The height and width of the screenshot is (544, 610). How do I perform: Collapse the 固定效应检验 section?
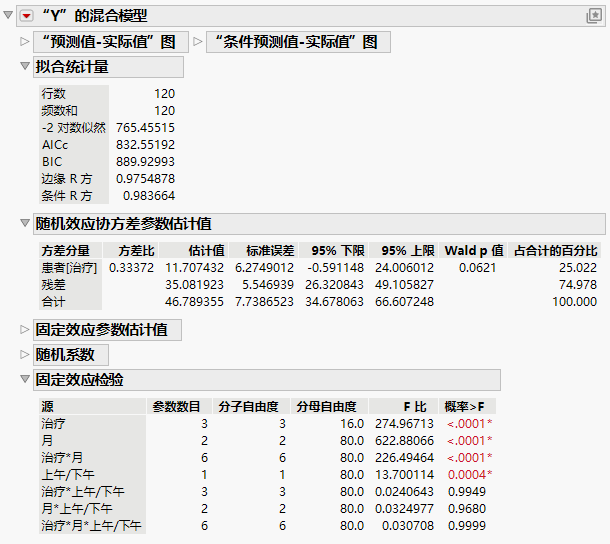click(x=25, y=379)
